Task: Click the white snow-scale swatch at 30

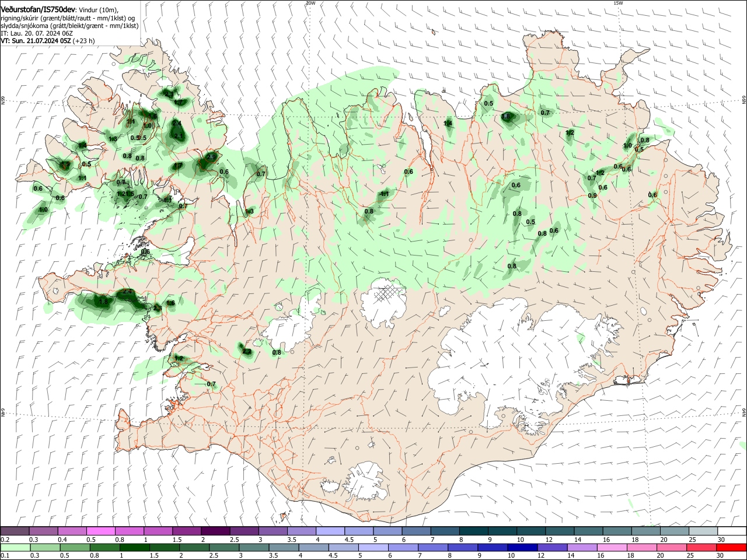Action: pos(731,531)
